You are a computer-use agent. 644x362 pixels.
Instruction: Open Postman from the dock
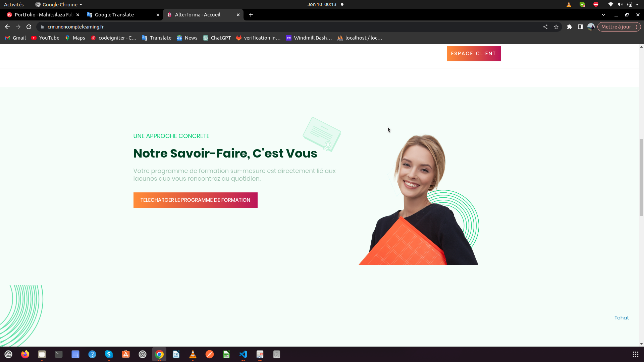click(210, 354)
